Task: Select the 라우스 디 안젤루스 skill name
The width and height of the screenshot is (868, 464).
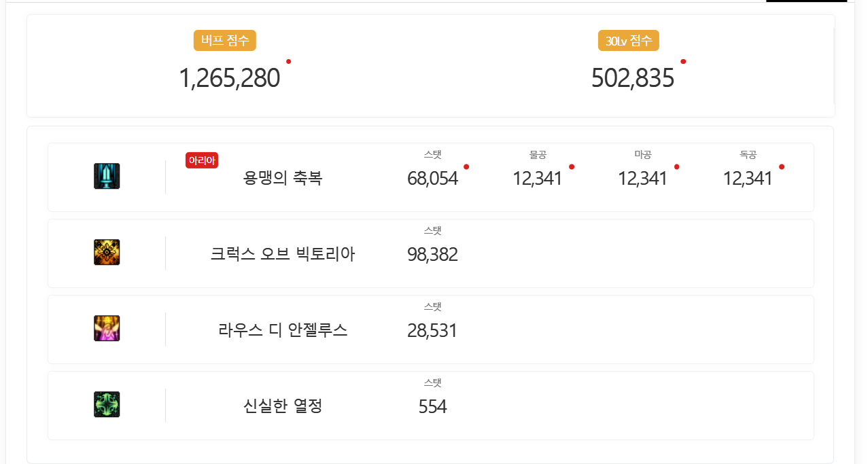Action: click(283, 330)
